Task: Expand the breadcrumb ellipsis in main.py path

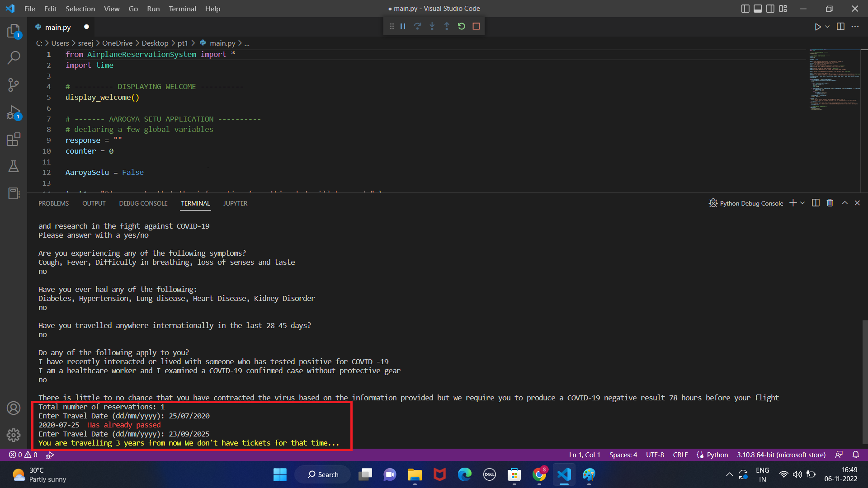Action: (247, 43)
